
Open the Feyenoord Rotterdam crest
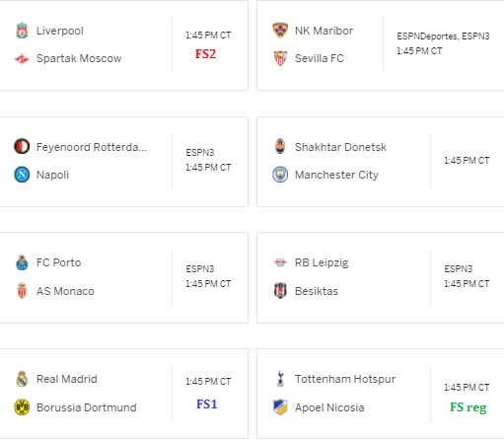pyautogui.click(x=22, y=146)
